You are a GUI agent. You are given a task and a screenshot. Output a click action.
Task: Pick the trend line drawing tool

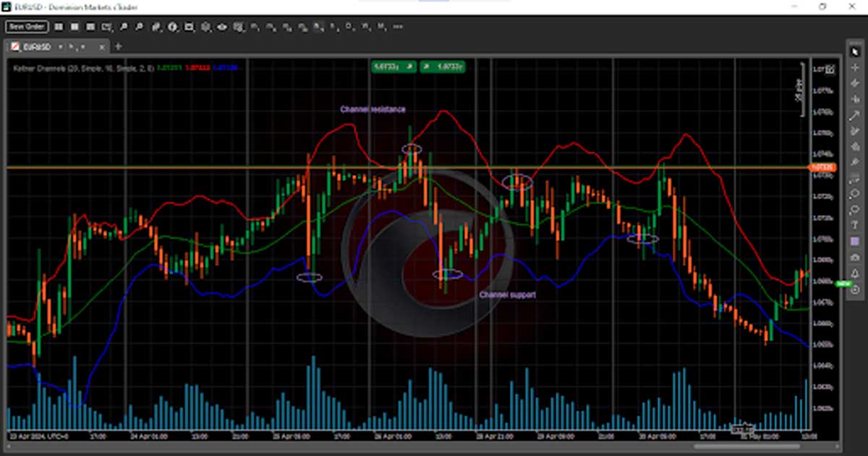click(x=855, y=115)
